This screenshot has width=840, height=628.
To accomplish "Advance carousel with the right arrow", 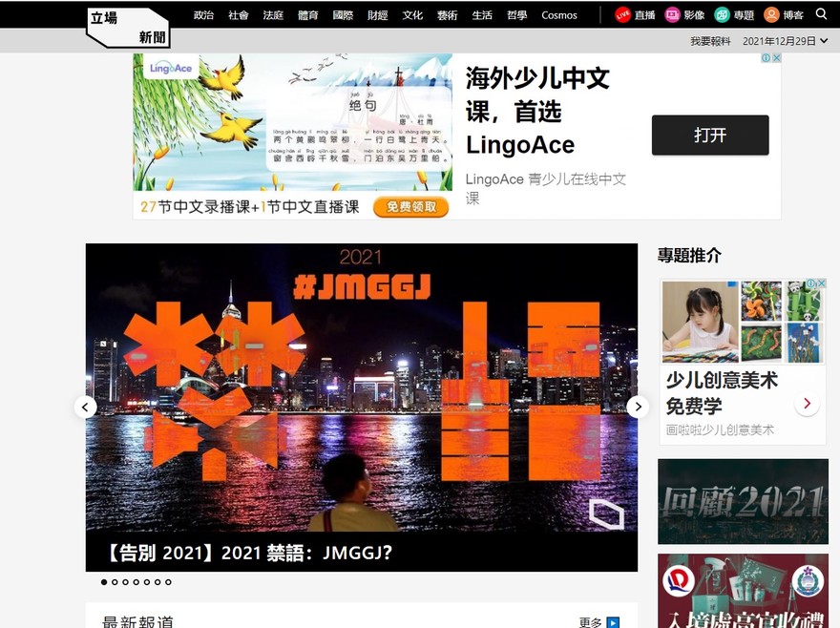I will point(638,407).
